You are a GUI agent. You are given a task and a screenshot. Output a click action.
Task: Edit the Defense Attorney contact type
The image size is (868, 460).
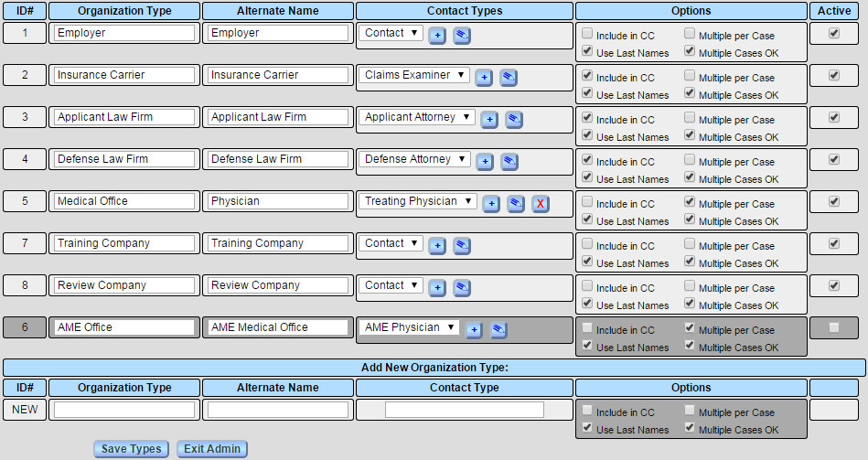coord(509,161)
